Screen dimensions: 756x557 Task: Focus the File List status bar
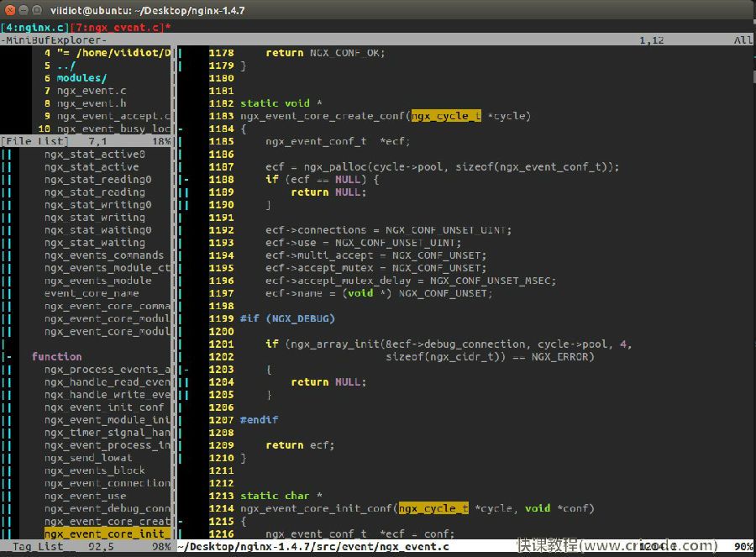86,142
